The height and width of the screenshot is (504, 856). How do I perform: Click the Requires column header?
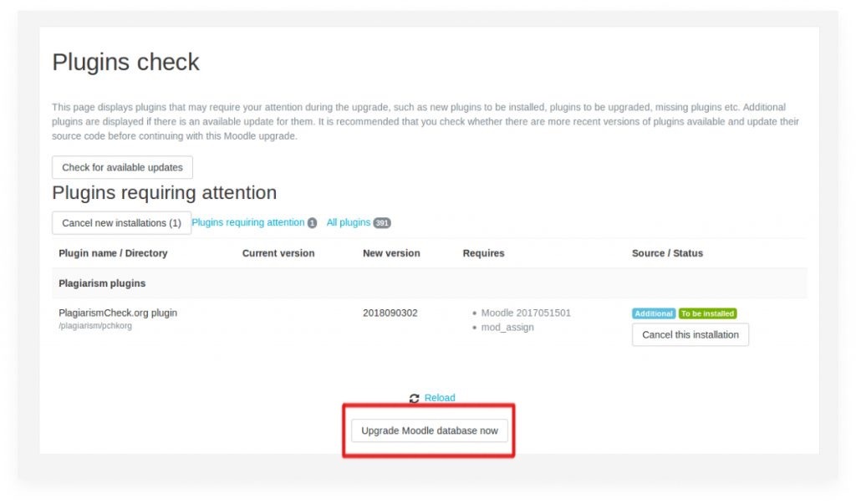coord(484,252)
